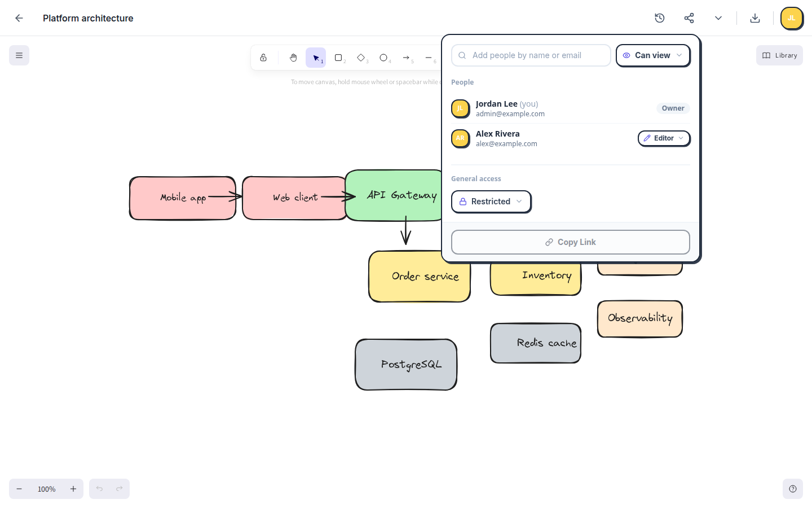812x508 pixels.
Task: Click the undo arrow button
Action: tap(99, 489)
